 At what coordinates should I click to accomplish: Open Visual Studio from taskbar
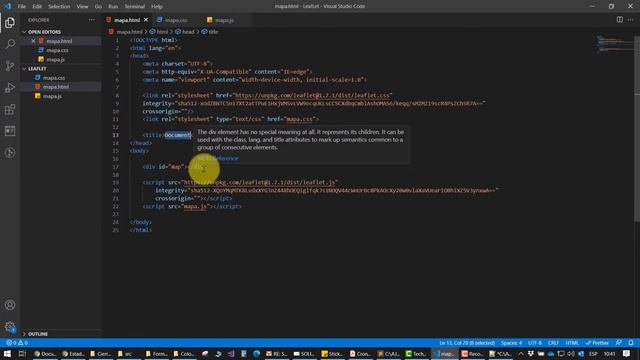[231, 353]
